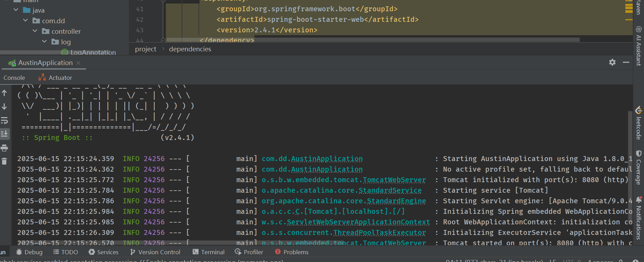Open Run panel settings gear
The height and width of the screenshot is (262, 644).
pyautogui.click(x=612, y=62)
